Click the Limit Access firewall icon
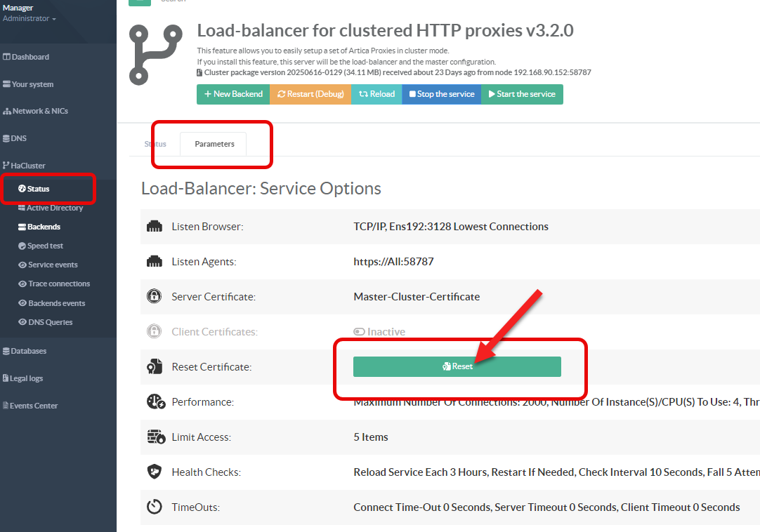The height and width of the screenshot is (532, 760). point(155,437)
